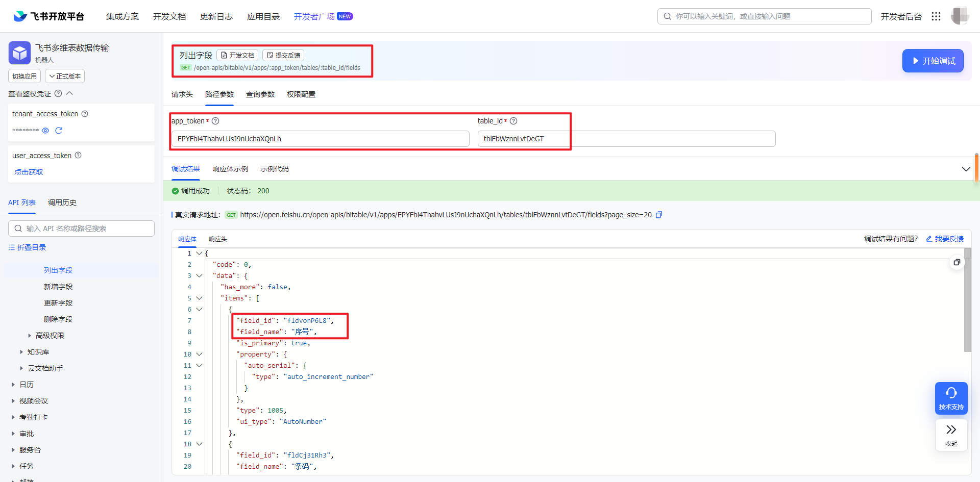Viewport: 980px width, 482px height.
Task: Show help for tenant_access_token
Action: pyautogui.click(x=85, y=114)
